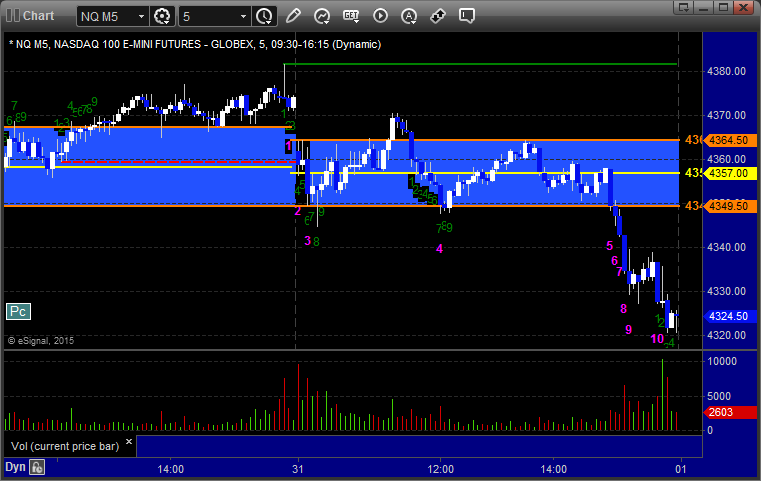Image resolution: width=761 pixels, height=481 pixels.
Task: Click the 4324.50 current price label
Action: coord(728,316)
